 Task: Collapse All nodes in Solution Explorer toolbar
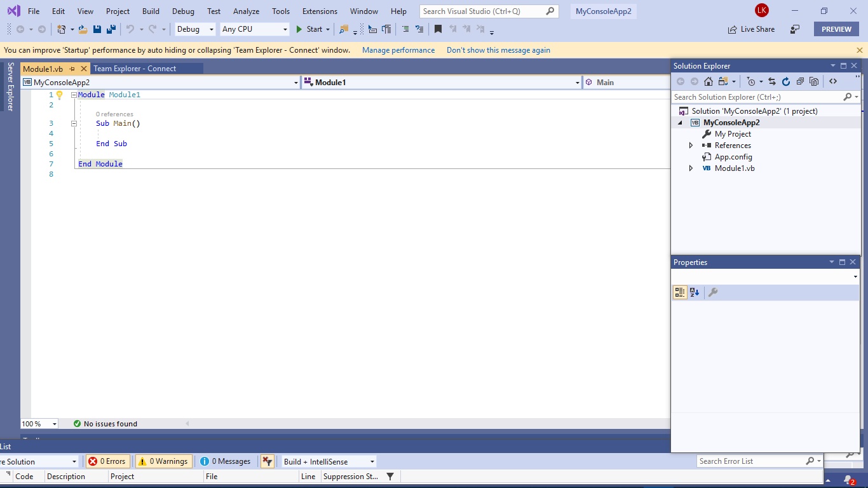click(800, 81)
